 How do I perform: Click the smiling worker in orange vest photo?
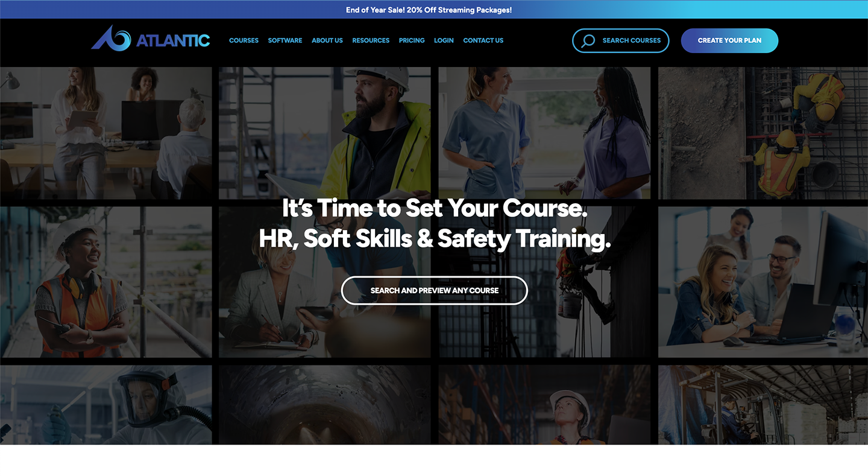(105, 282)
